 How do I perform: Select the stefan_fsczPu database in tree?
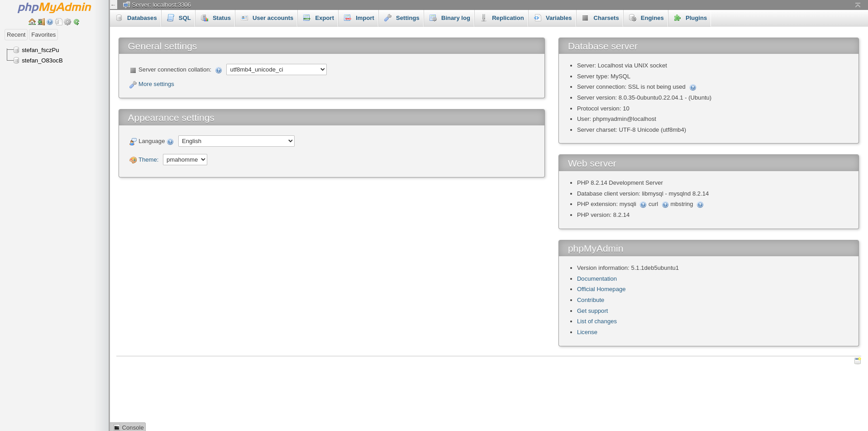(40, 50)
